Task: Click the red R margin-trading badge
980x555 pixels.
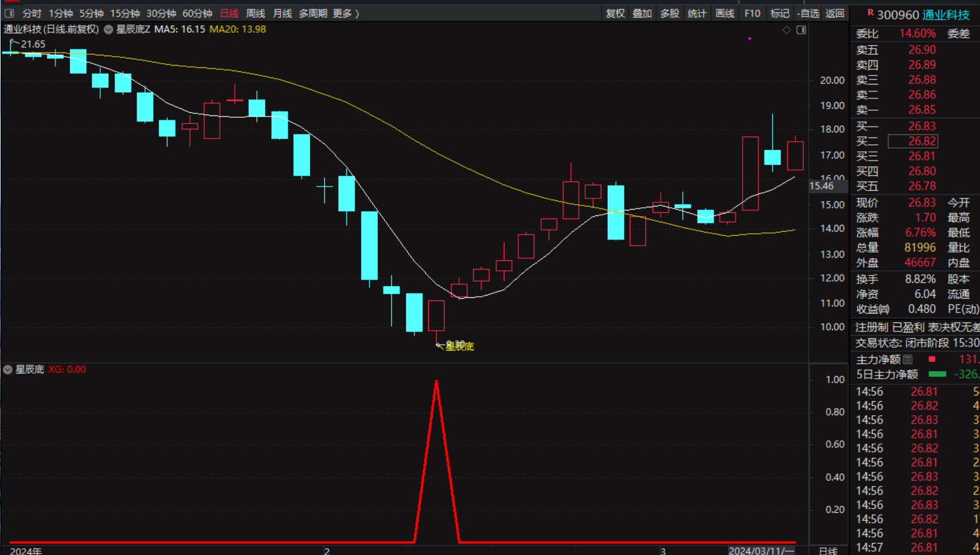Action: tap(870, 13)
